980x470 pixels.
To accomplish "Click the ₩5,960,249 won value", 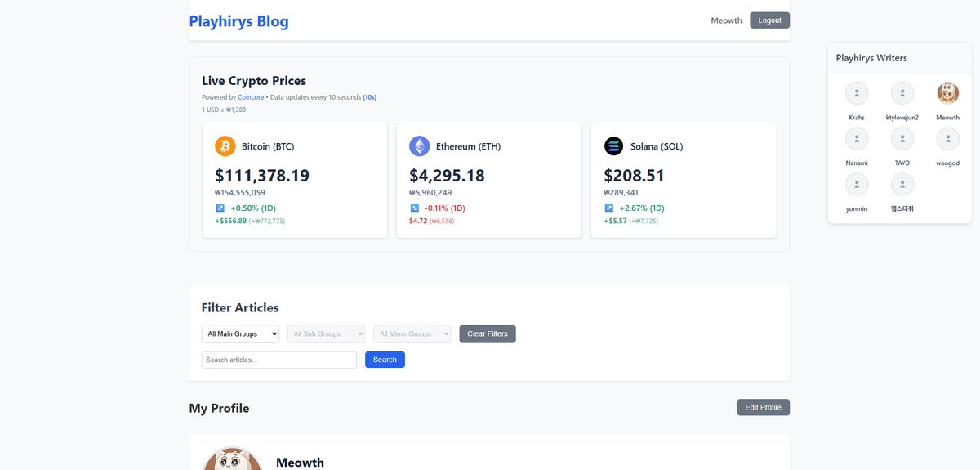I will click(x=430, y=193).
